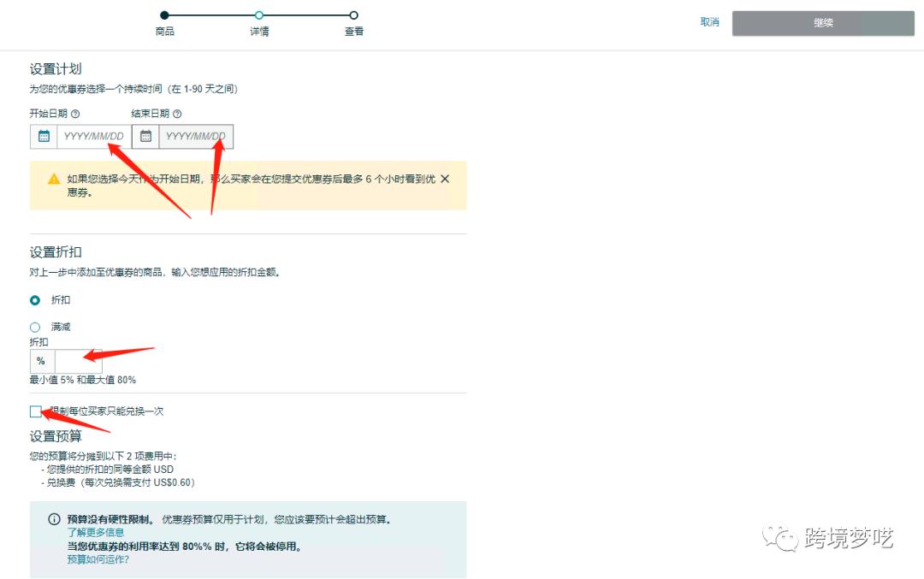Screen dimensions: 924x579
Task: Select the 折扣 radio button
Action: (x=34, y=300)
